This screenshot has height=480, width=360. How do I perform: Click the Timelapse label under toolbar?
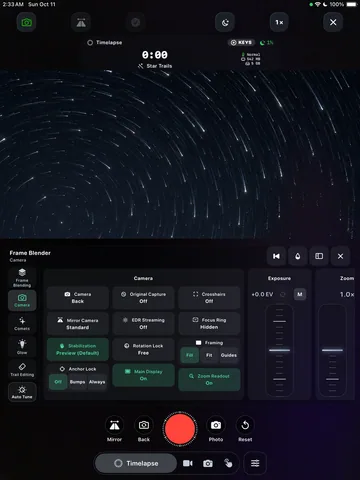tap(105, 43)
